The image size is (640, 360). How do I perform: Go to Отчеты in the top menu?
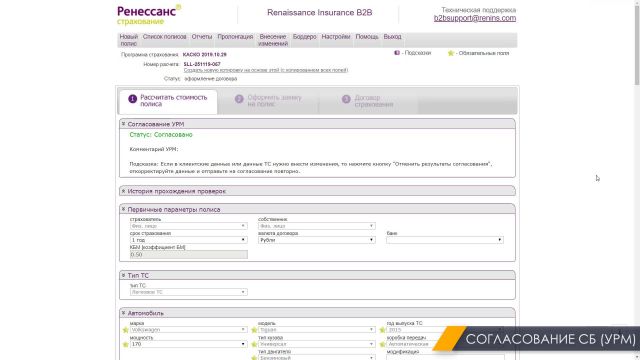pos(202,37)
